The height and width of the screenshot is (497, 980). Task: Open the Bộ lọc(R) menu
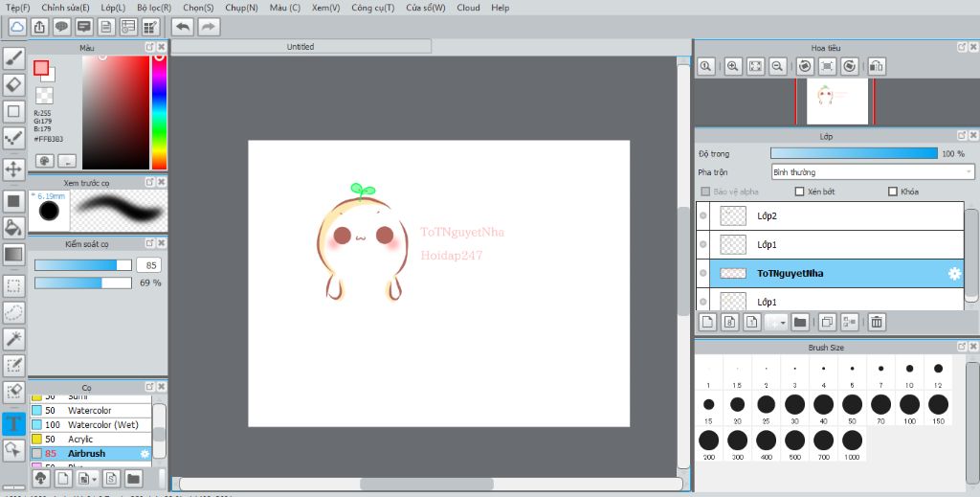[154, 8]
